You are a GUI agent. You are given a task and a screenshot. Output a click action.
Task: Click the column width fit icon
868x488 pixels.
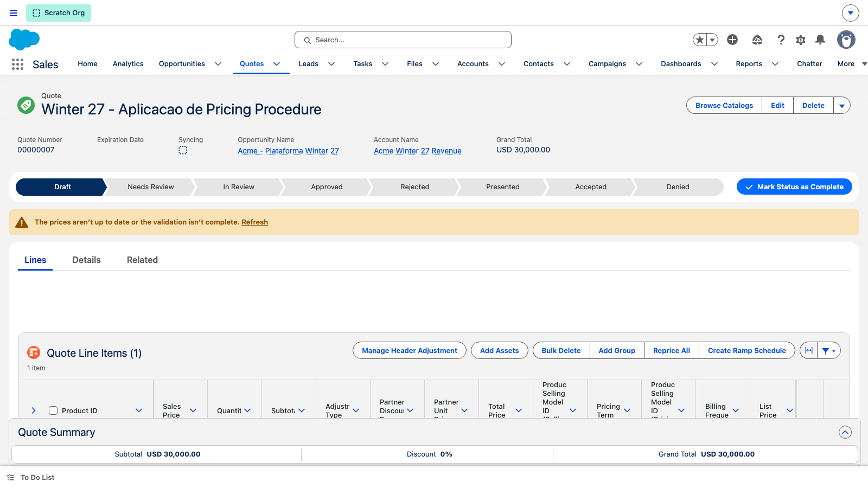808,351
